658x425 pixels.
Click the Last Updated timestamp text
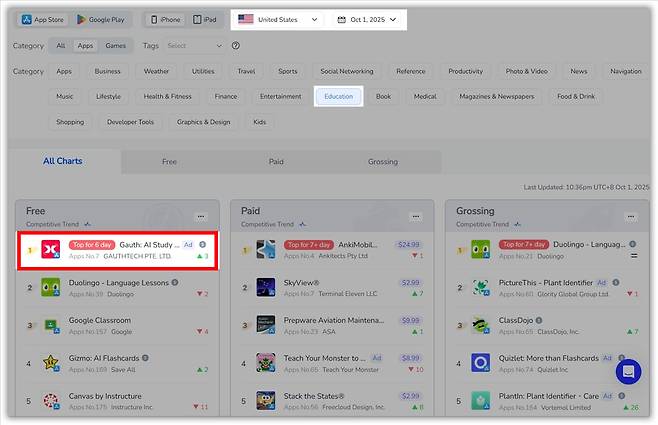click(586, 187)
